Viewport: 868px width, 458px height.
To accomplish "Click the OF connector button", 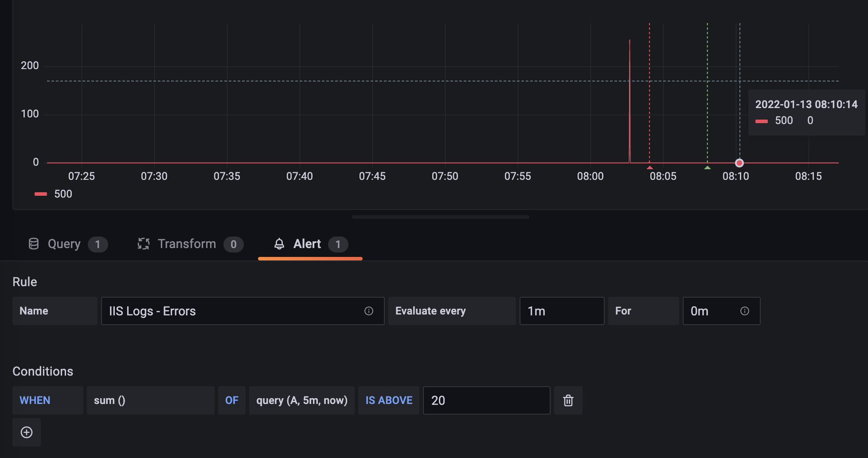I will coord(232,400).
